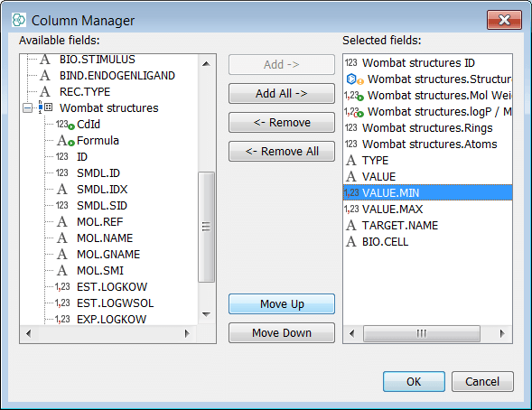Screen dimensions: 532x410
Task: Confirm the dialog with the OK button
Action: point(414,381)
